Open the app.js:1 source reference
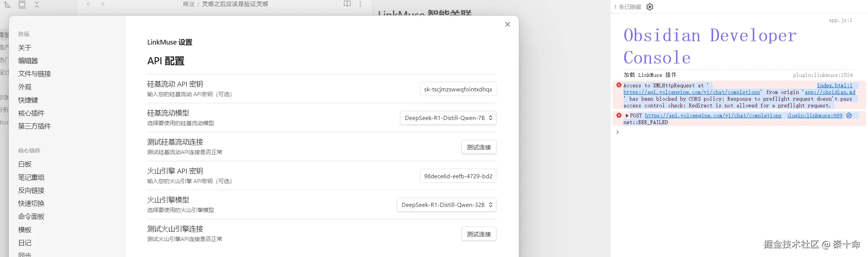 point(841,20)
